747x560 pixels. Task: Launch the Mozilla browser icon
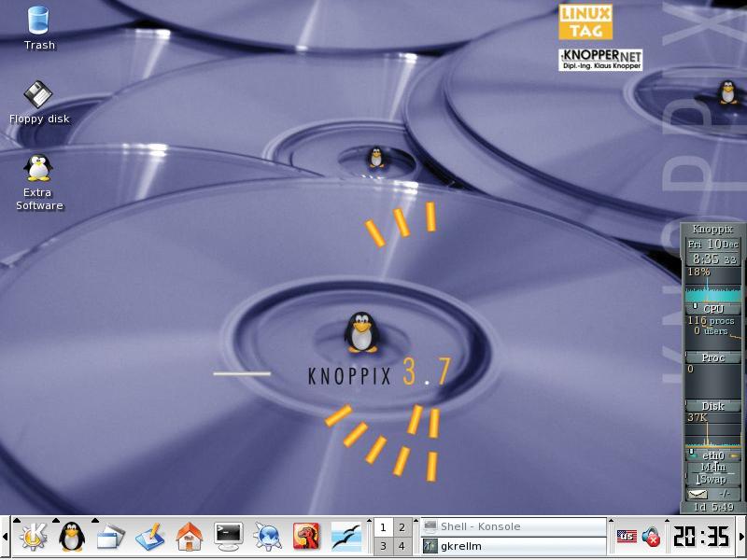[x=306, y=537]
